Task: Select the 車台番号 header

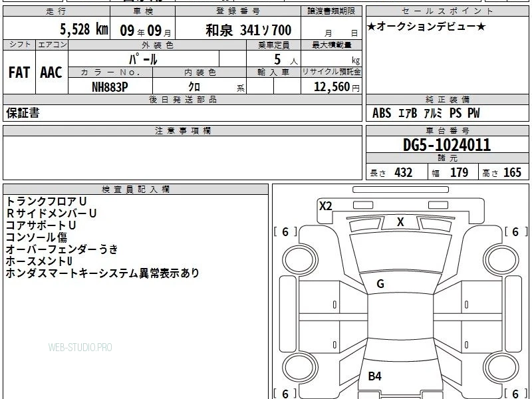Action: 448,130
